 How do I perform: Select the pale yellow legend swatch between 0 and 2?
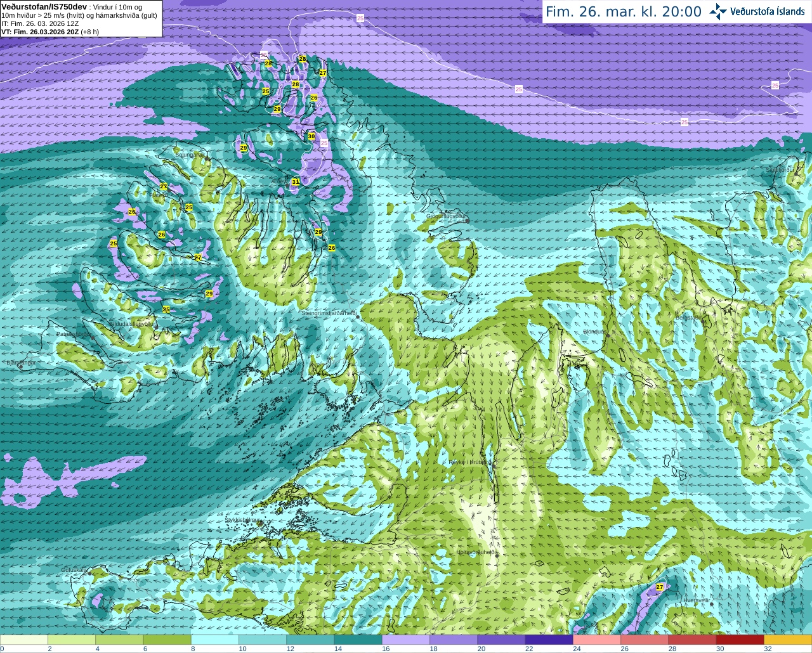(24, 640)
